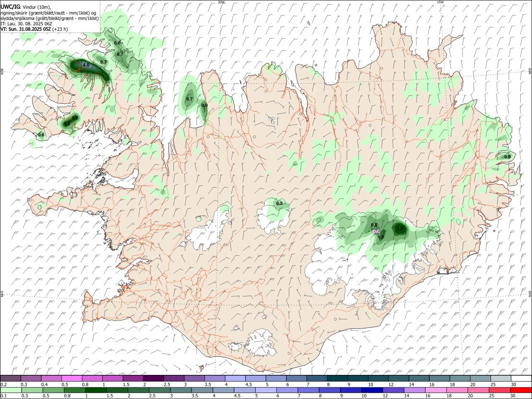Select the darkest purple 2 snow legend swatch
The width and height of the screenshot is (532, 399).
coord(153,379)
